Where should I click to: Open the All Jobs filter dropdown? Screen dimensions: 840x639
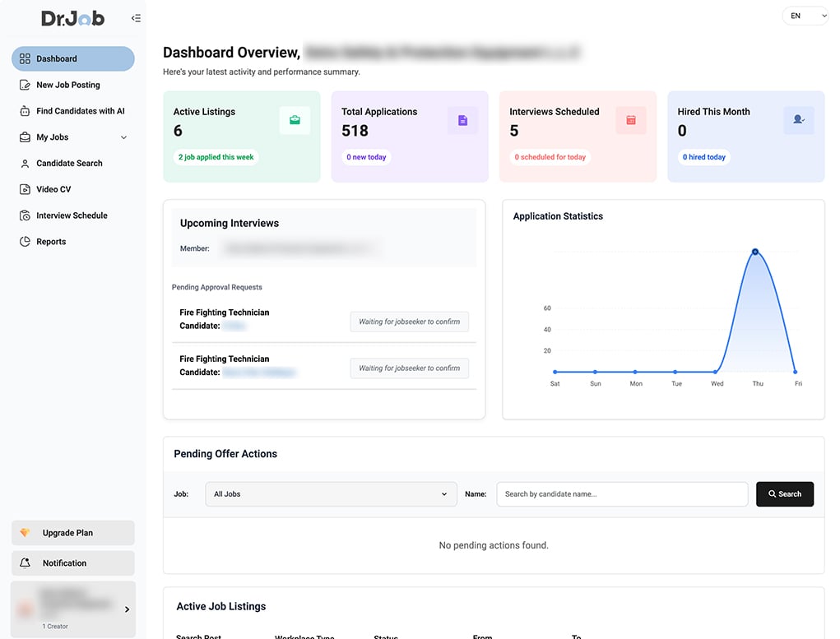[331, 494]
